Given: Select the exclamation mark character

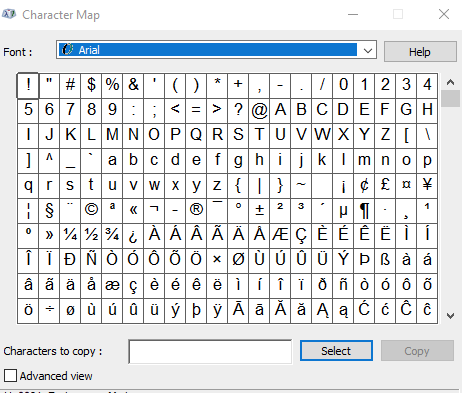Looking at the screenshot, I should (28, 86).
